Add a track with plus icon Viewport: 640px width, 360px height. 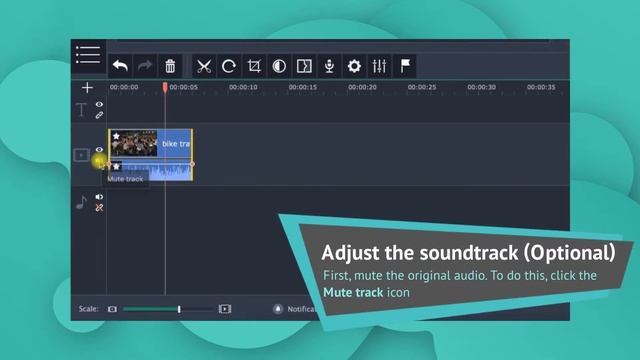pos(87,88)
